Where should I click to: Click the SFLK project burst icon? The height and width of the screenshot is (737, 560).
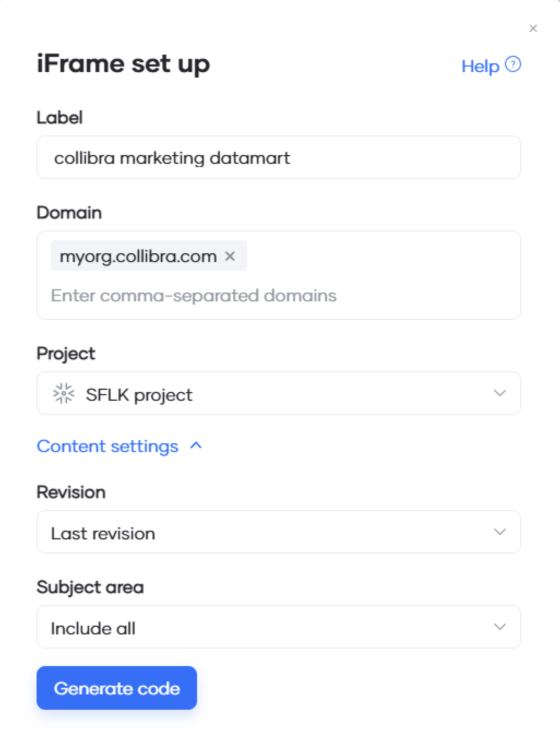click(x=64, y=393)
